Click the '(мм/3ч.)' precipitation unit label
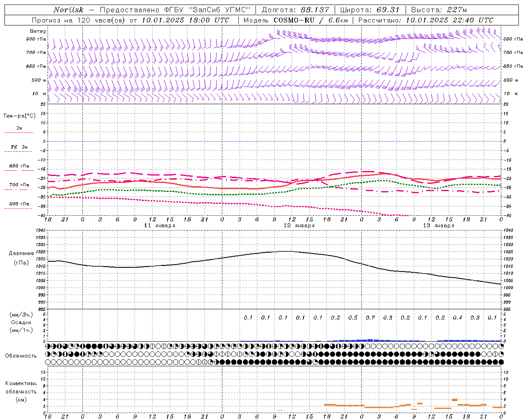Screen dimensions: 525x420 pos(21,315)
